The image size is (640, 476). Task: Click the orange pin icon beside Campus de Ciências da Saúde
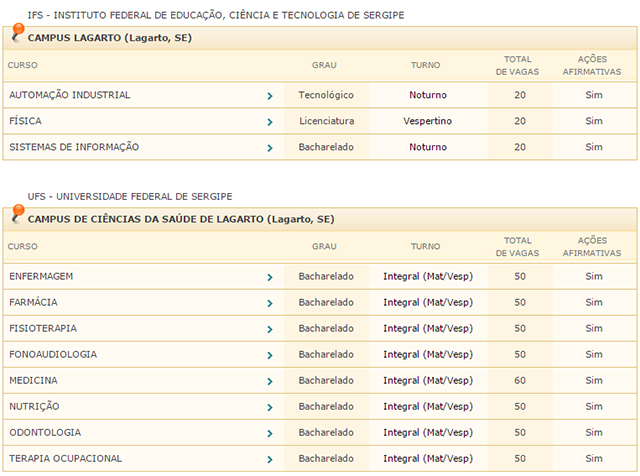[17, 214]
